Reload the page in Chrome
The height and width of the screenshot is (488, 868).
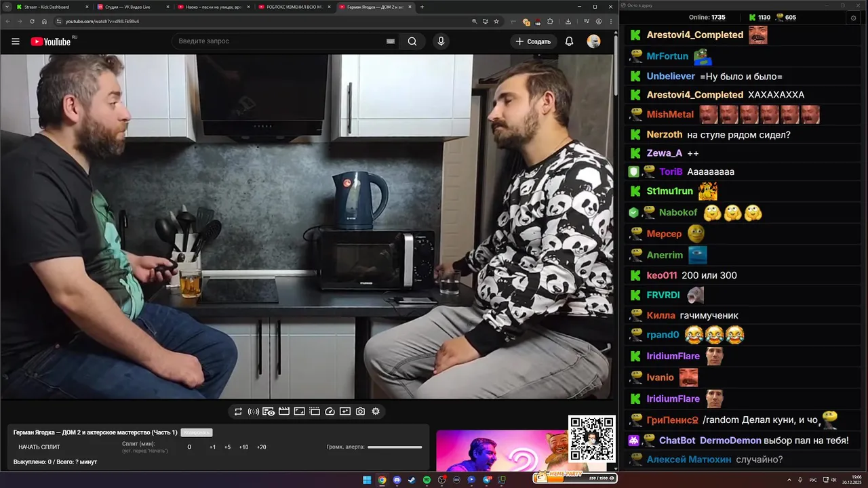click(32, 21)
